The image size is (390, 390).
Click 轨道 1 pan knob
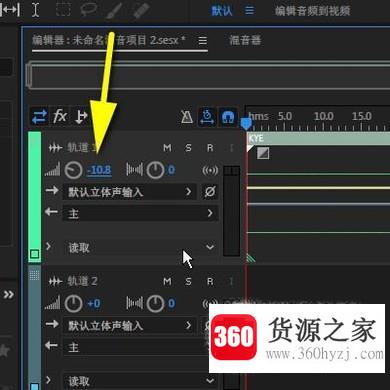[x=155, y=170]
